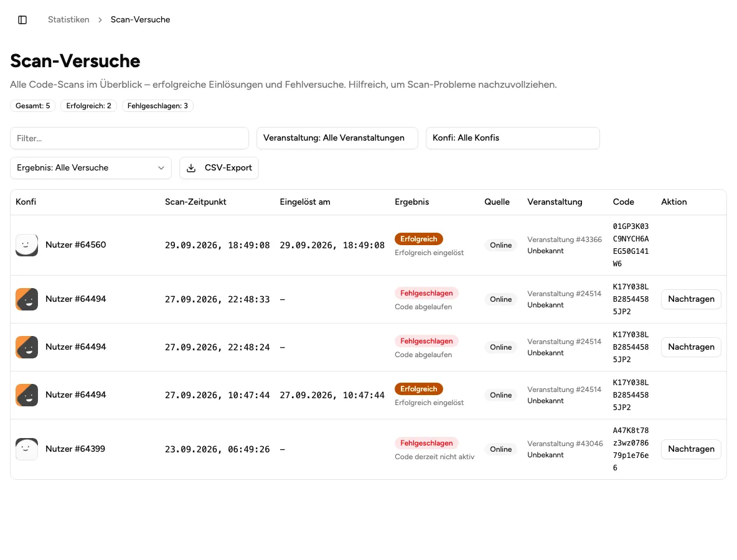Click avatar in the 10:47:44 scan row
The image size is (737, 560).
pyautogui.click(x=27, y=395)
